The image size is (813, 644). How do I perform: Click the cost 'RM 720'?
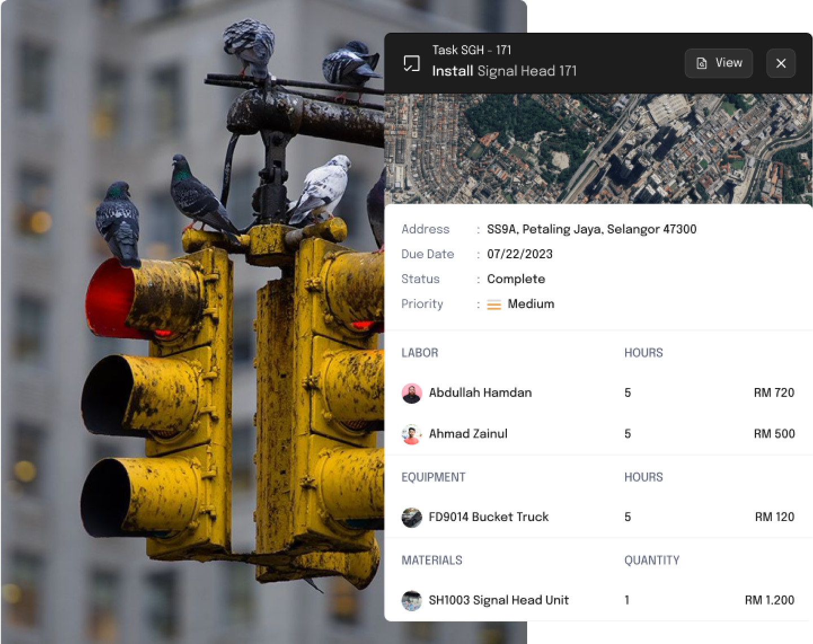774,393
